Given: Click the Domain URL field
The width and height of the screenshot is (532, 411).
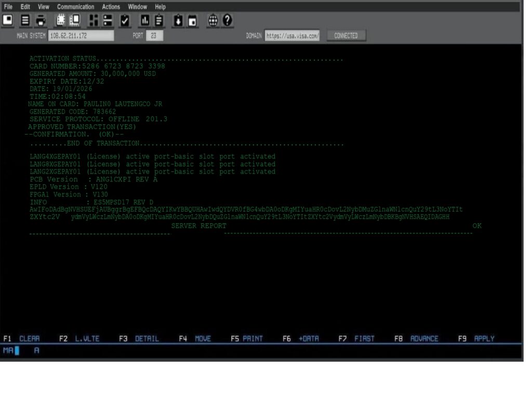Looking at the screenshot, I should 292,36.
